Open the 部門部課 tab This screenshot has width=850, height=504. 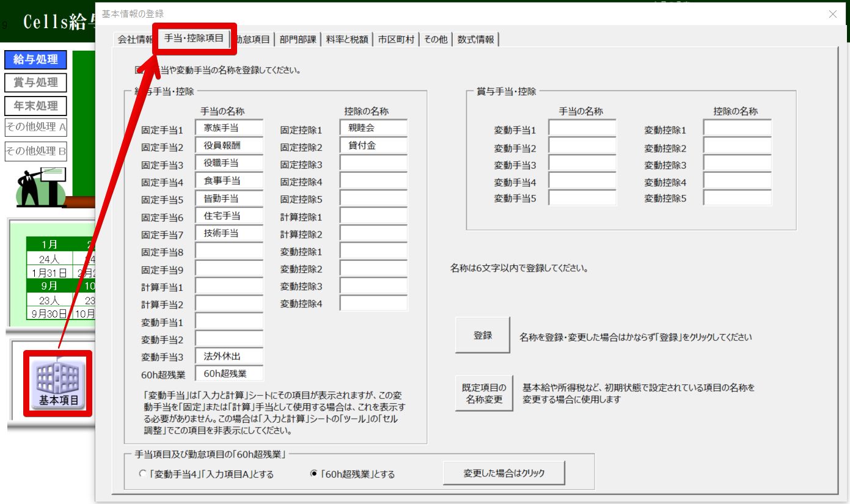298,40
